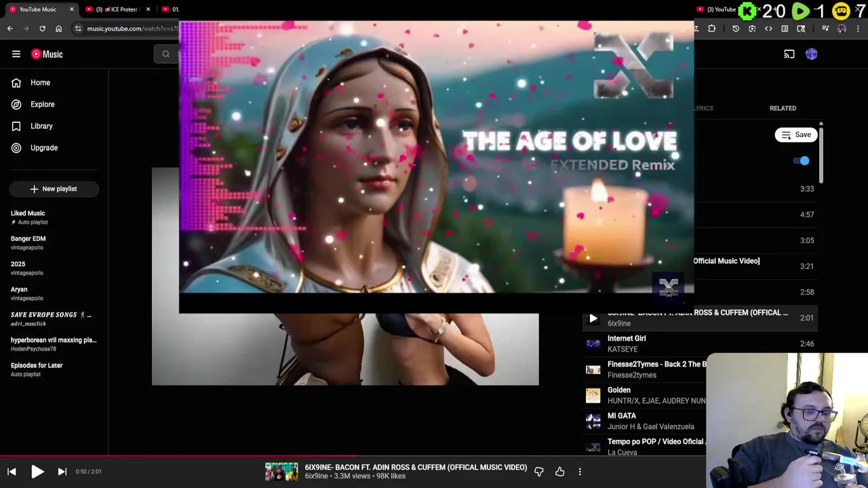Click the Internet Girl album thumbnail
868x488 pixels.
point(593,344)
